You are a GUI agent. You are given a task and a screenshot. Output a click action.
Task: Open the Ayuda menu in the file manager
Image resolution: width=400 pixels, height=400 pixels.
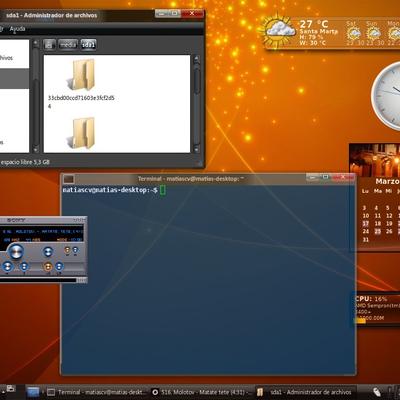coord(17,29)
